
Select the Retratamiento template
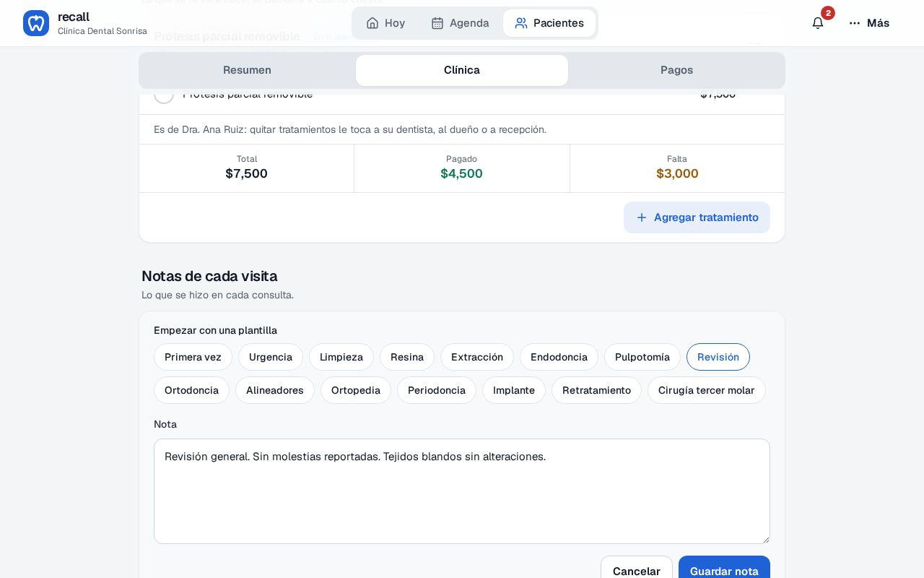[596, 390]
